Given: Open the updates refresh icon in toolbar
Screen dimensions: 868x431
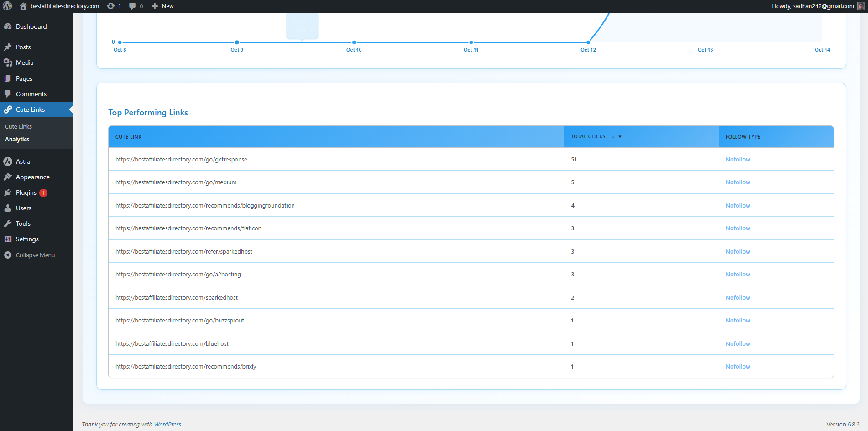Looking at the screenshot, I should click(110, 6).
